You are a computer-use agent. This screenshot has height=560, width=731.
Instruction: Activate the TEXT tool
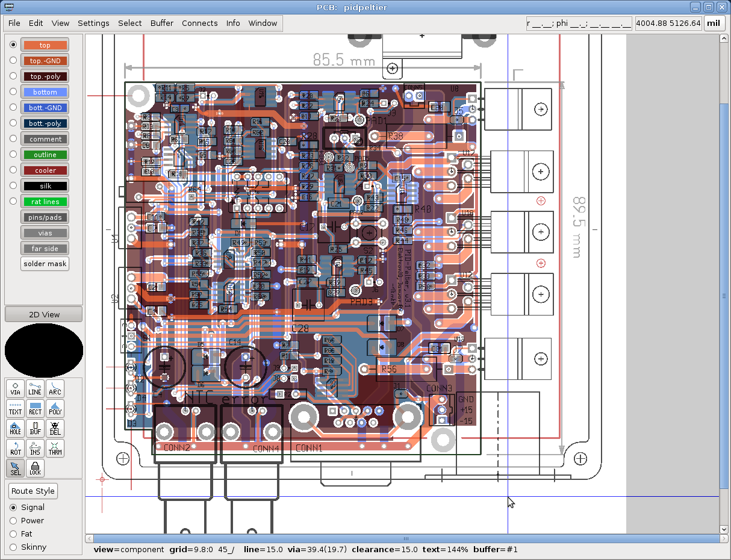(x=15, y=409)
